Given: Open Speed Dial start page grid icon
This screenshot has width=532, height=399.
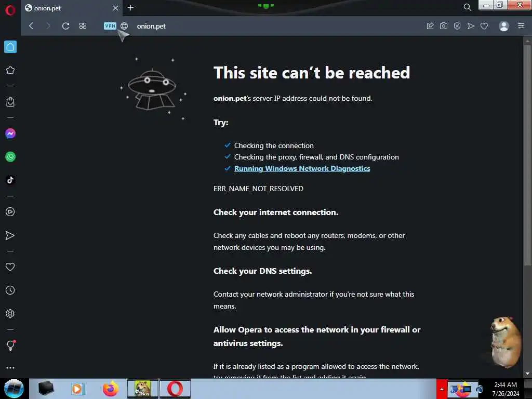Looking at the screenshot, I should [83, 26].
